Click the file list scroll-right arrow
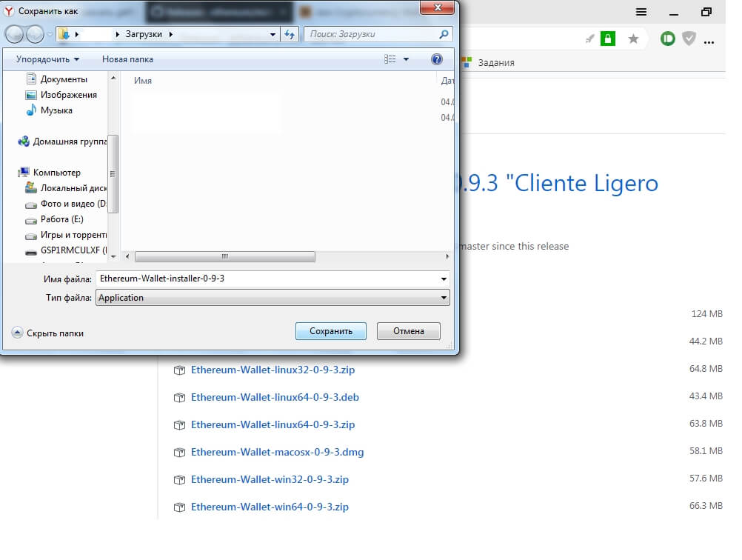Screen dimensions: 742x560 tap(447, 256)
